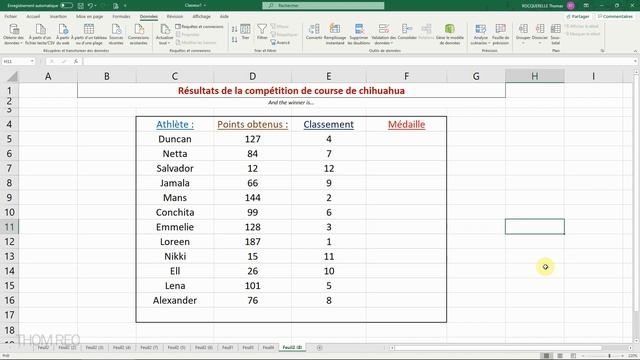This screenshot has width=640, height=360.
Task: Click the add new sheet plus button
Action: tap(319, 348)
